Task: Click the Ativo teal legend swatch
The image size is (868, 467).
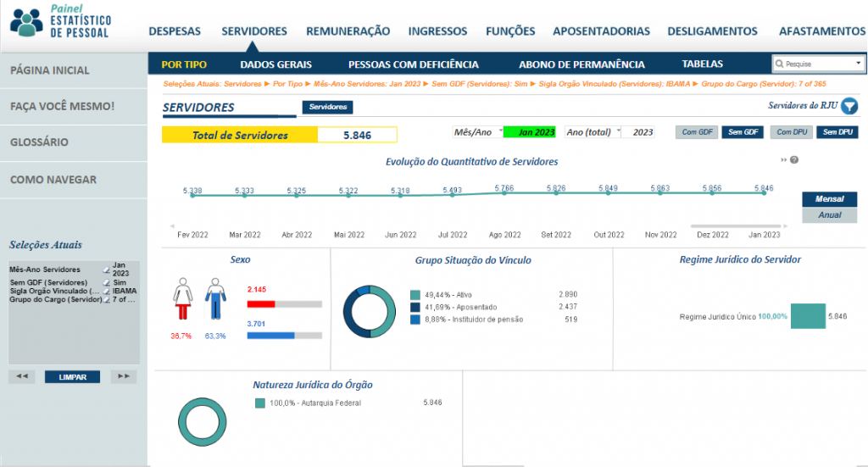Action: [x=415, y=295]
